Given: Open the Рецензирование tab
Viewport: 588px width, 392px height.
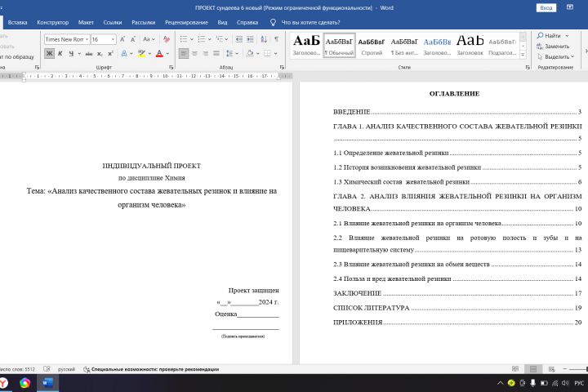Looking at the screenshot, I should tap(186, 23).
